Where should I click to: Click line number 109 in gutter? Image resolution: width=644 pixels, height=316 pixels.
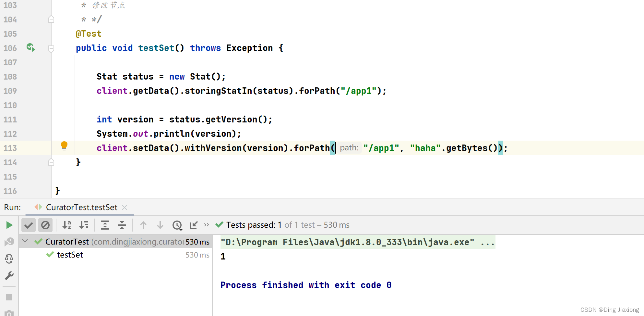coord(10,91)
